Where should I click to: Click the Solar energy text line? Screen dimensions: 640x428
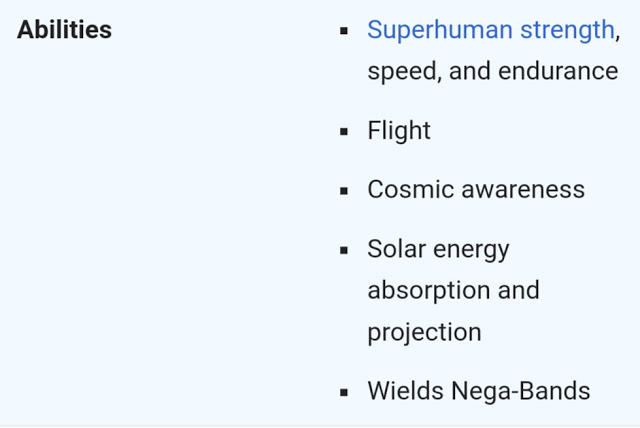438,250
